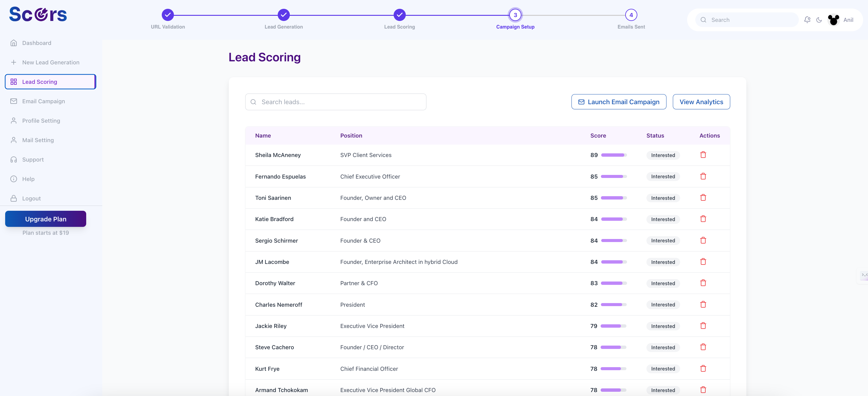The image size is (868, 396).
Task: Click the Support headphones icon
Action: click(13, 159)
